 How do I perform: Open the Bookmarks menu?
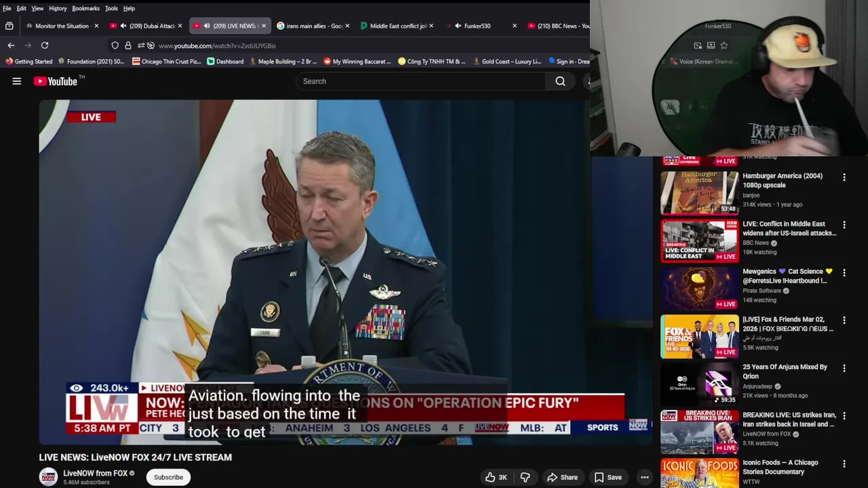point(85,8)
